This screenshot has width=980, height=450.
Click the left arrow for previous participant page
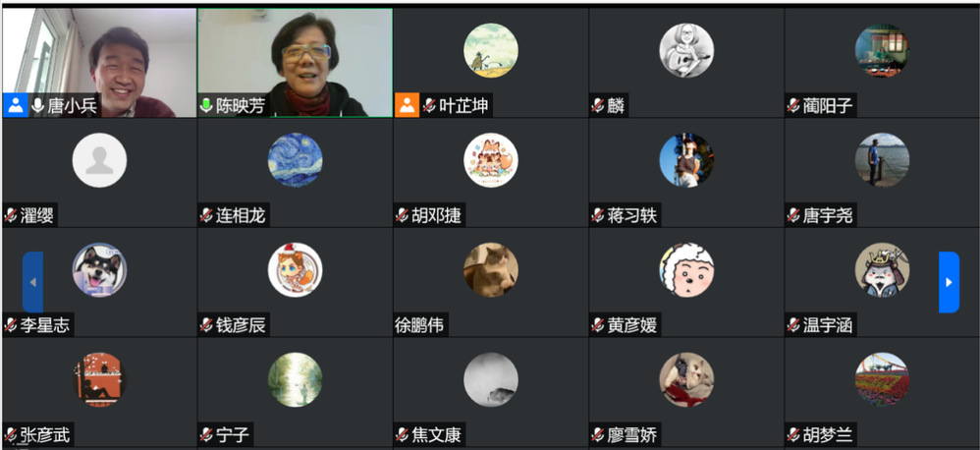32,282
